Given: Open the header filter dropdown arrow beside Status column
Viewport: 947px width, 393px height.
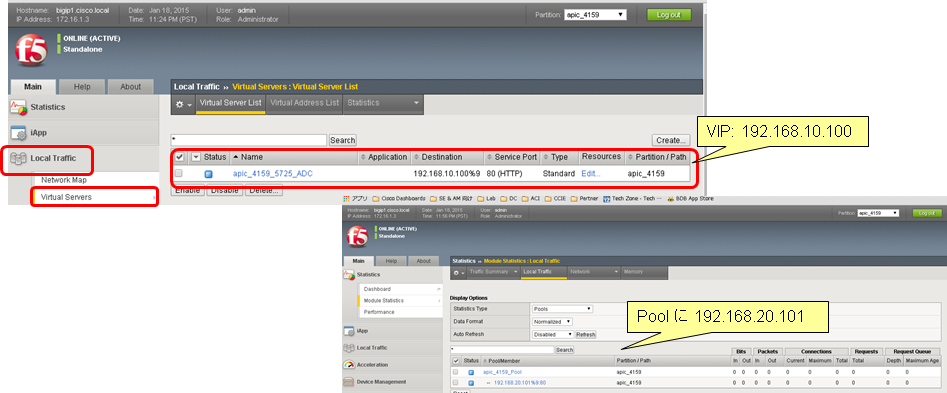Looking at the screenshot, I should [195, 158].
